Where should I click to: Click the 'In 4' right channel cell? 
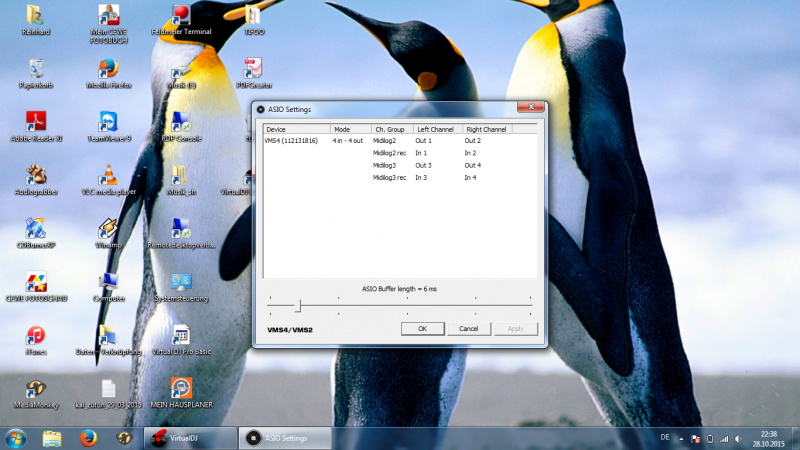pos(470,178)
